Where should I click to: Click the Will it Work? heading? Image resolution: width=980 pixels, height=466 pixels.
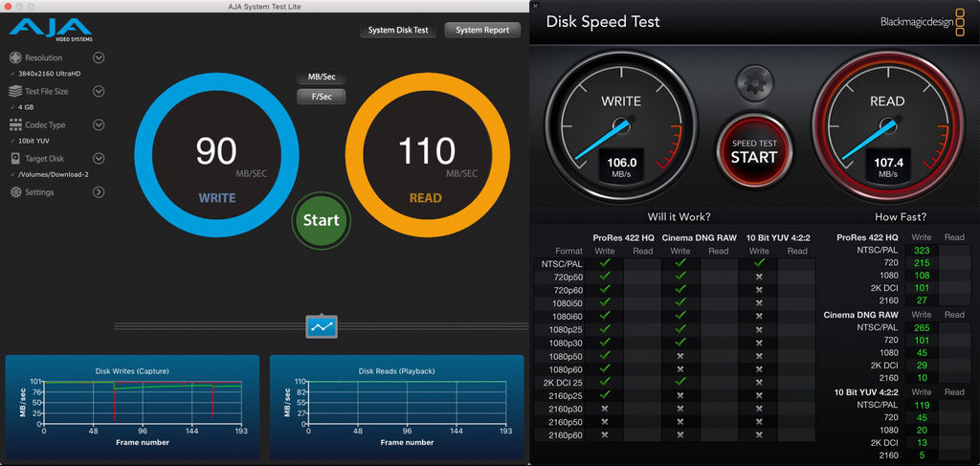679,217
